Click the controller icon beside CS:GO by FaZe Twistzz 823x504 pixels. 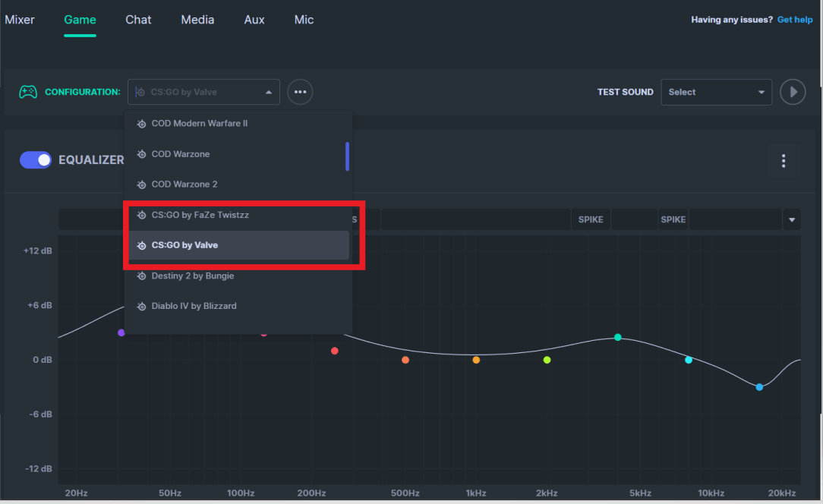tap(141, 215)
